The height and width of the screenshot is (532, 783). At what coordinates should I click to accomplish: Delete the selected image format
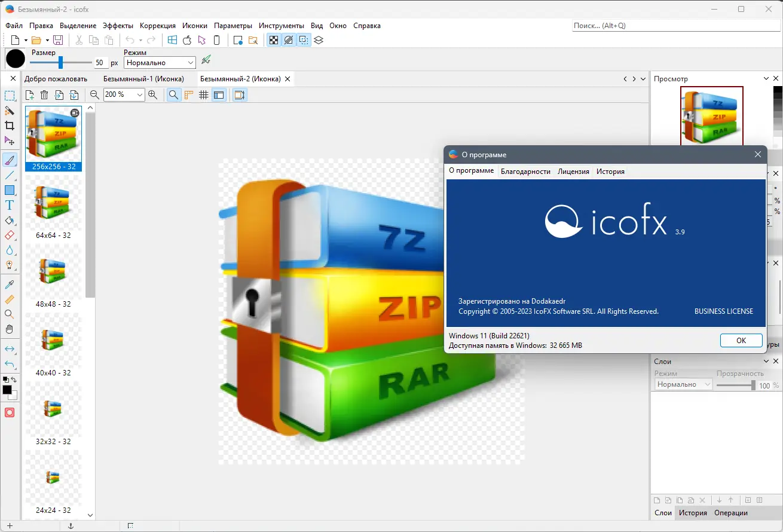click(x=44, y=94)
